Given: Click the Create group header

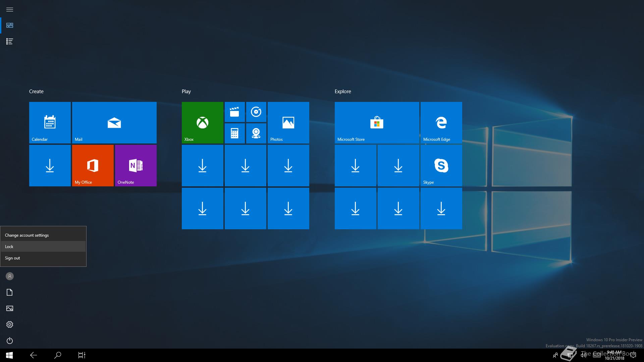Looking at the screenshot, I should point(36,92).
